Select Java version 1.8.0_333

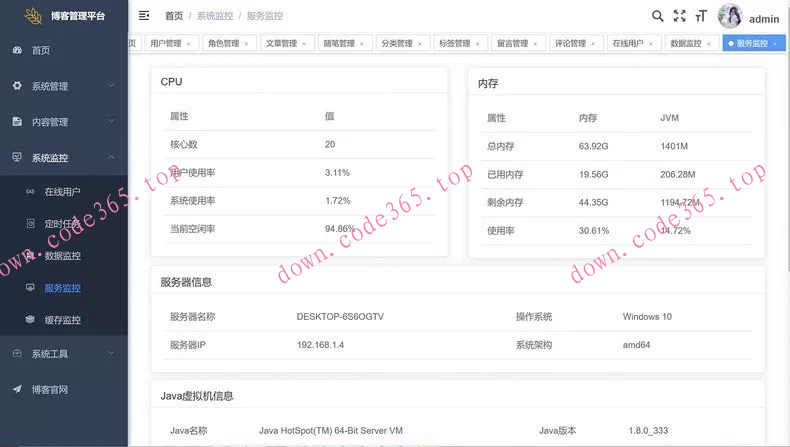click(x=648, y=430)
